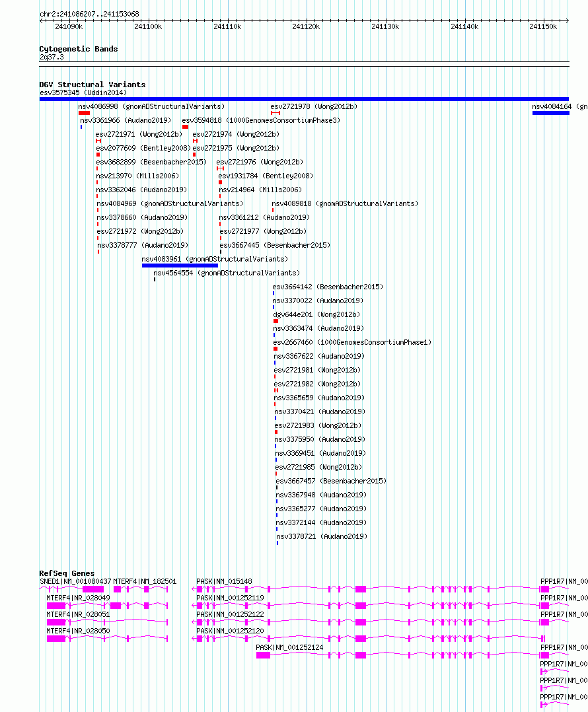Open nsv3365659 (Audano2019) variant
Viewport: 588px width, 712px height.
[x=319, y=398]
